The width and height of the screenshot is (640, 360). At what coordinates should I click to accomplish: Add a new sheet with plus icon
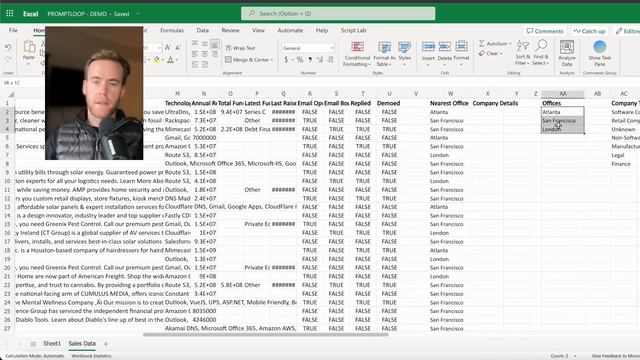coord(106,344)
